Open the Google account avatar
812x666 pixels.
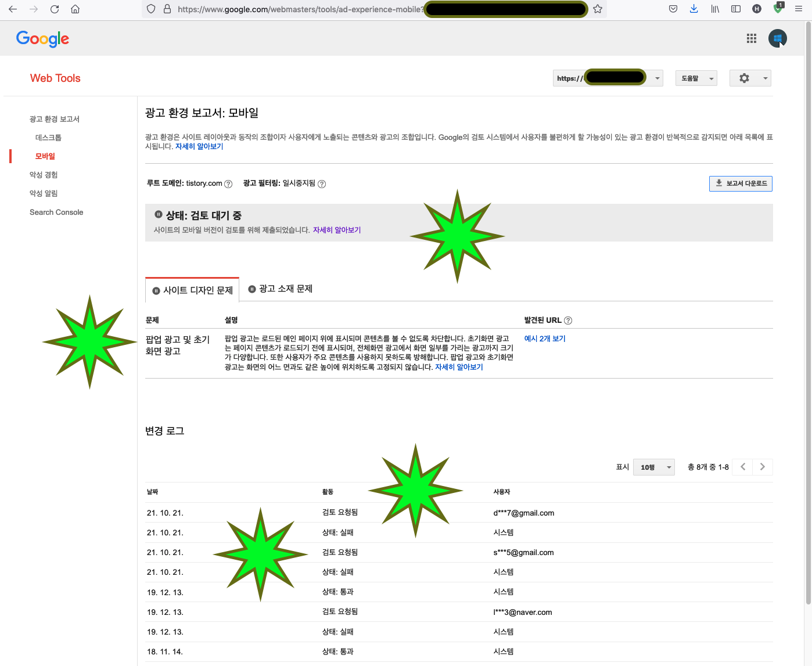[778, 38]
